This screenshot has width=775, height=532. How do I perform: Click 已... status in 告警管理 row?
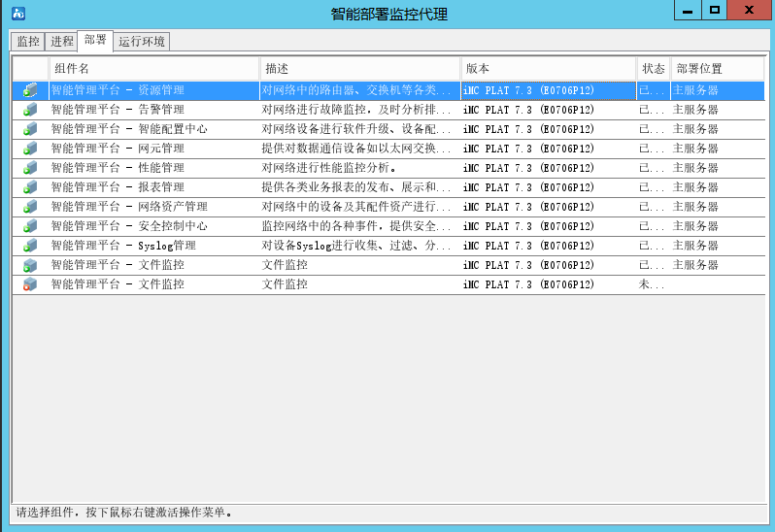tap(652, 110)
